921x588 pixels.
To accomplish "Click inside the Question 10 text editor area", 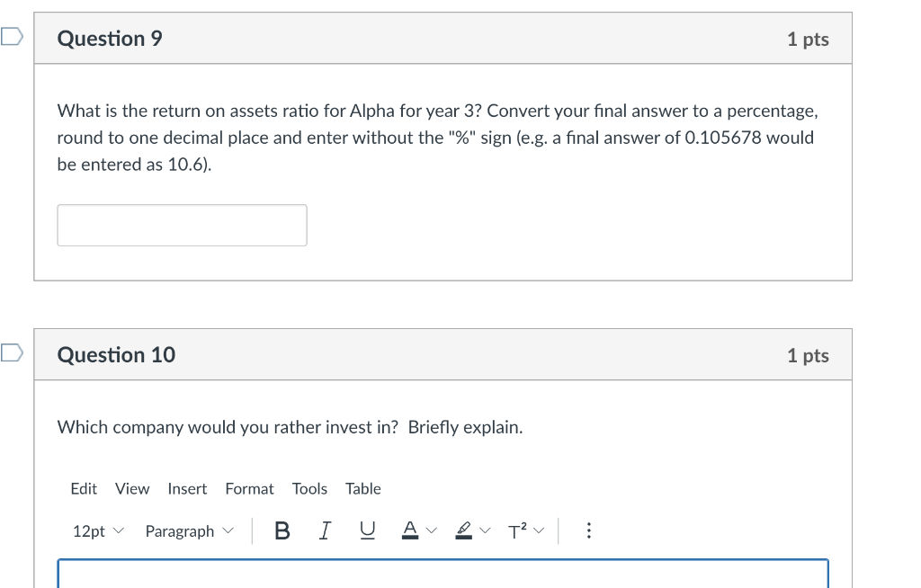I will coord(443,574).
